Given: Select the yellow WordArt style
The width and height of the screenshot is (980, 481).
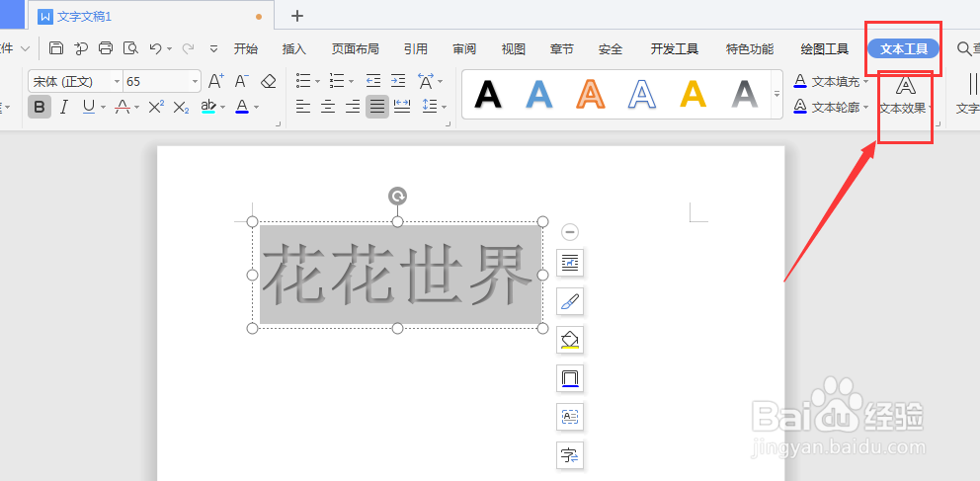Looking at the screenshot, I should click(x=694, y=95).
